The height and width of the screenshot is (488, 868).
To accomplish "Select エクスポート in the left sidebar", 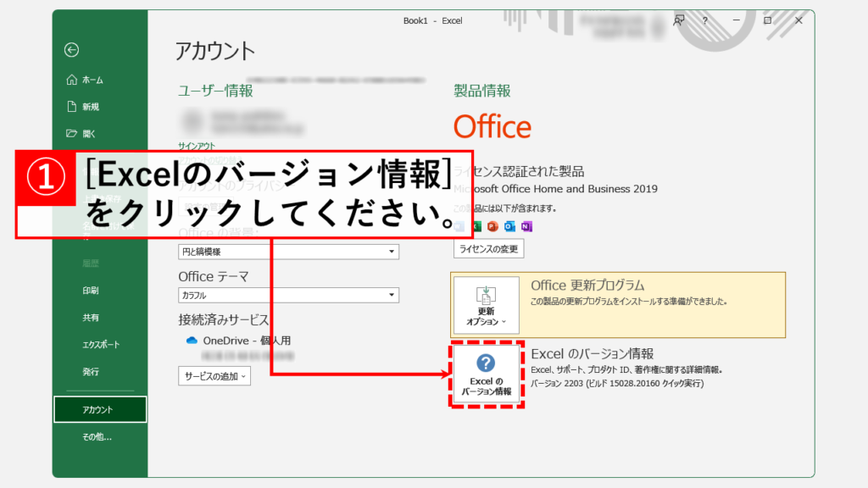I will [101, 345].
